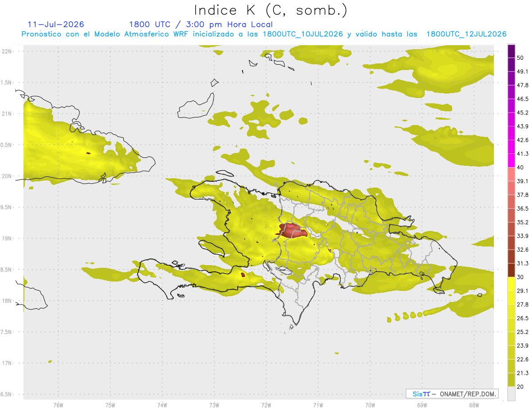This screenshot has width=532, height=411.
Task: Click the latitude label '19N'
Action: (7, 239)
